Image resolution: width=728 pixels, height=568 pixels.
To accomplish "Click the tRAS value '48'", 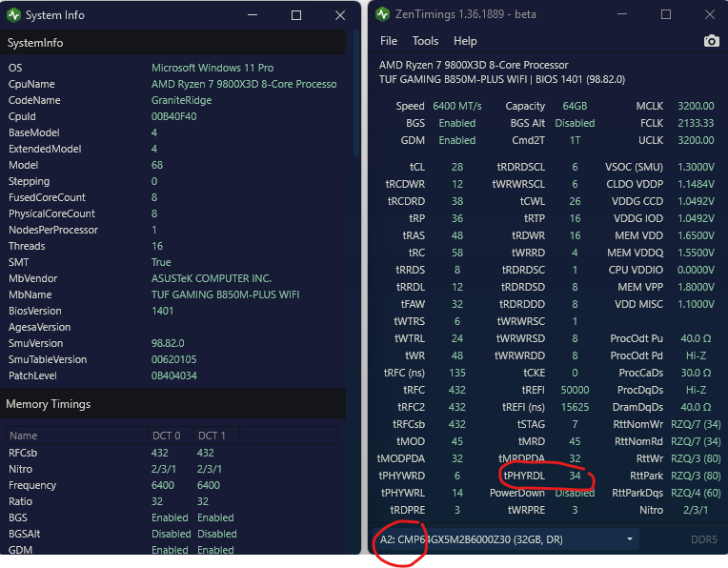I will point(457,235).
